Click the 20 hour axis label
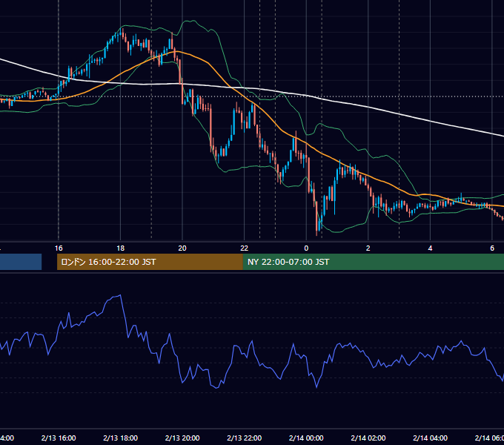Screen dimensions: 504x445 click(182, 248)
